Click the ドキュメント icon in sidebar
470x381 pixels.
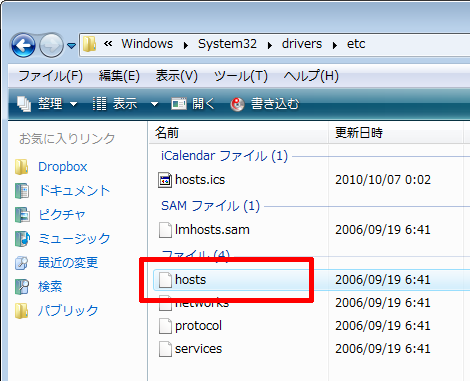point(22,191)
